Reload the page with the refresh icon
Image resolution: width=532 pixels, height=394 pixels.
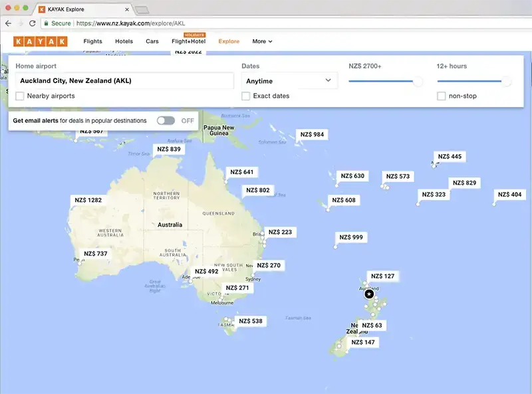[x=32, y=23]
